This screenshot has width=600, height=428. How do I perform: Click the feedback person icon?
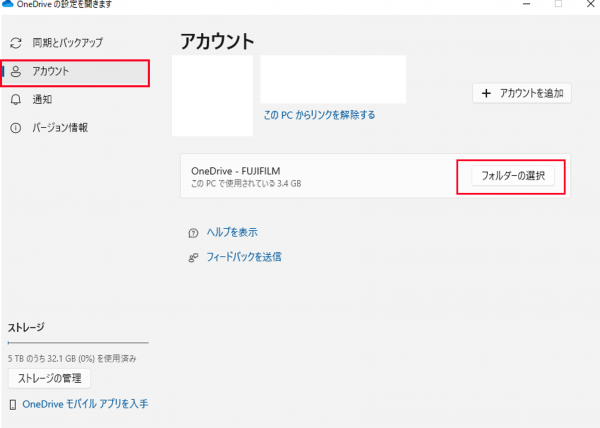[193, 257]
